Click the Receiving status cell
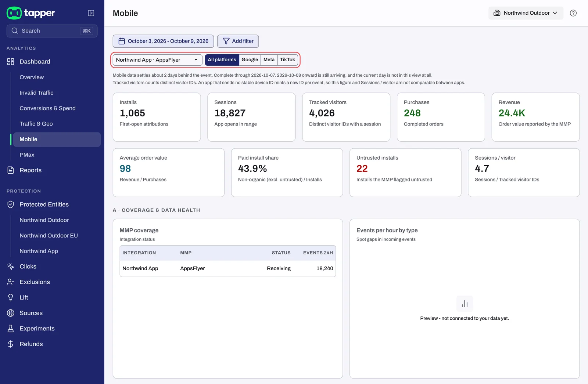588x384 pixels. (279, 268)
